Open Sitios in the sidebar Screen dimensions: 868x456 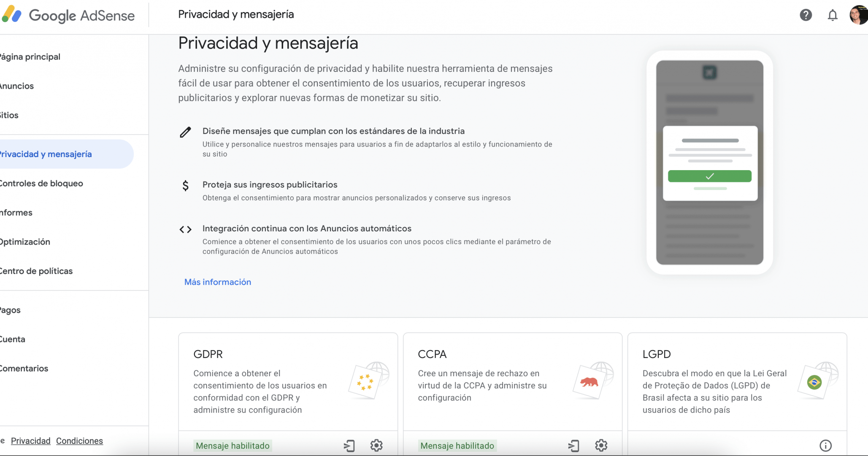[x=9, y=115]
